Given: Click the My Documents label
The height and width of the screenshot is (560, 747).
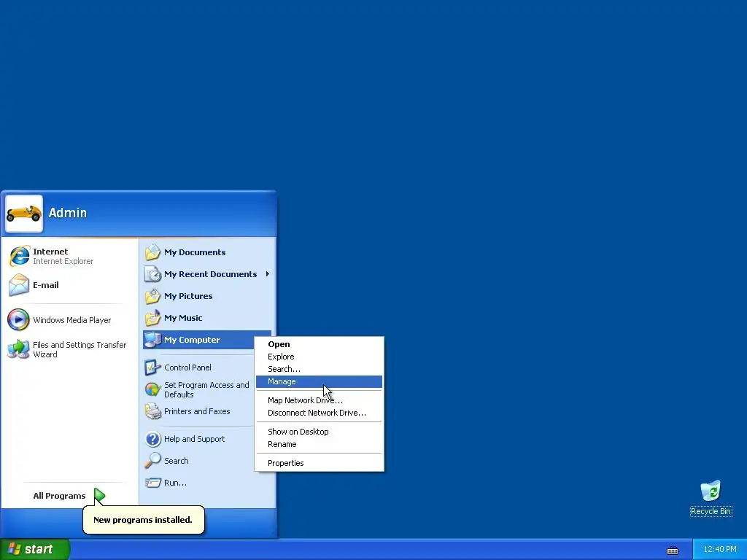Looking at the screenshot, I should [195, 252].
